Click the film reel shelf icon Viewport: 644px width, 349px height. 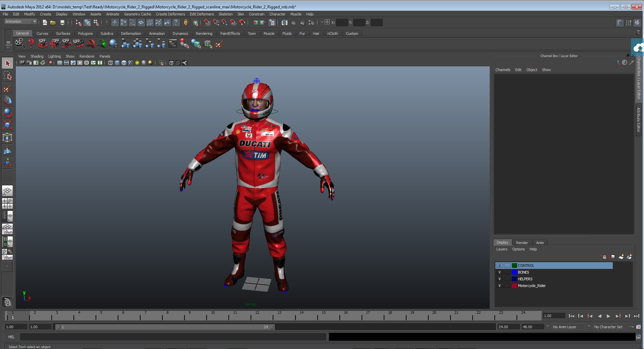point(19,43)
